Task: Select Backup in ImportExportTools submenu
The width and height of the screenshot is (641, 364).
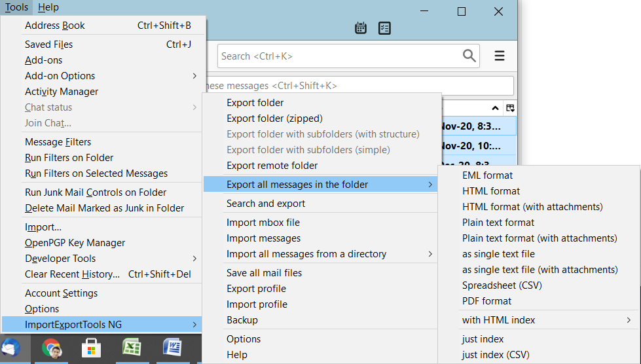Action: pyautogui.click(x=321, y=320)
